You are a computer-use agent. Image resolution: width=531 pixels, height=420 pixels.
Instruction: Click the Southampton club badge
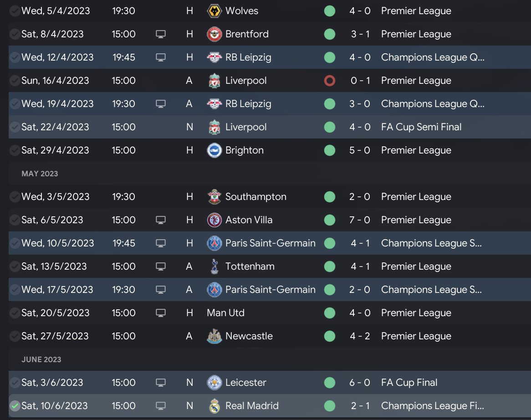click(x=214, y=197)
